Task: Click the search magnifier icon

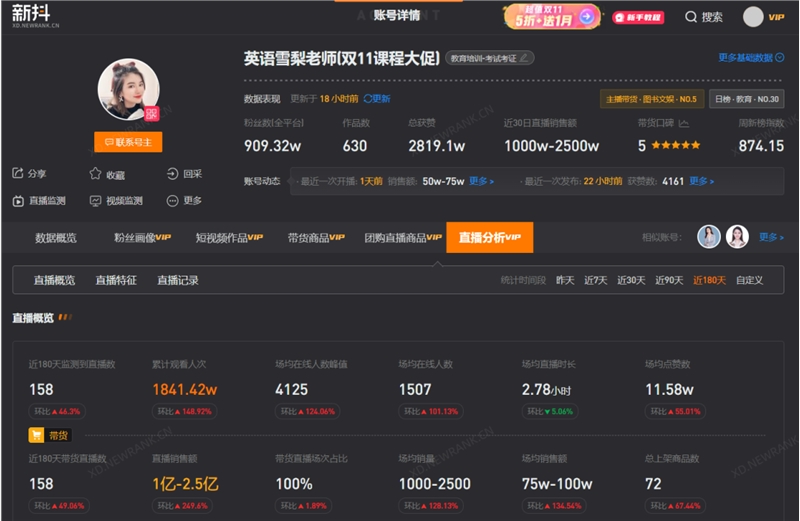Action: [x=691, y=17]
